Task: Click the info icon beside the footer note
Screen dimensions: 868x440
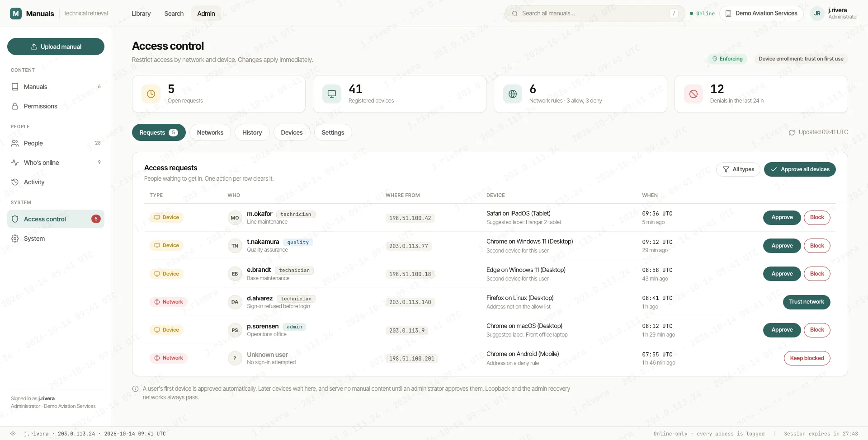Action: (135, 389)
